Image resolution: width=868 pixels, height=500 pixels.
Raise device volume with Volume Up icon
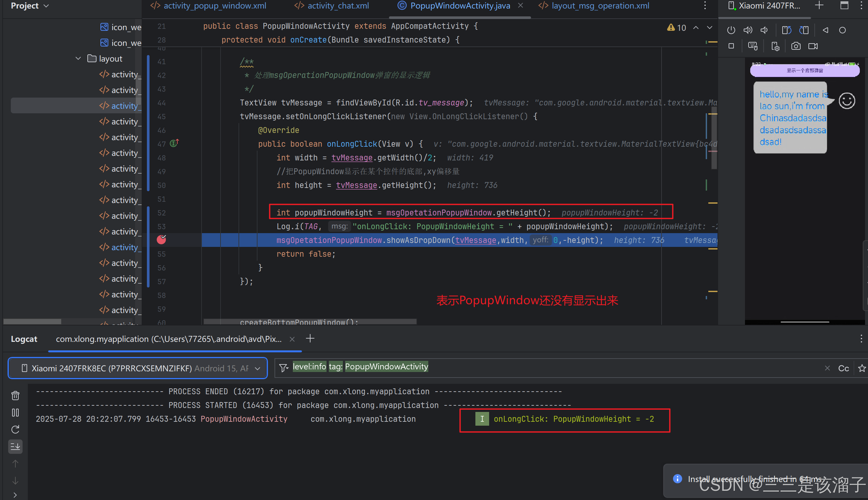pos(748,30)
